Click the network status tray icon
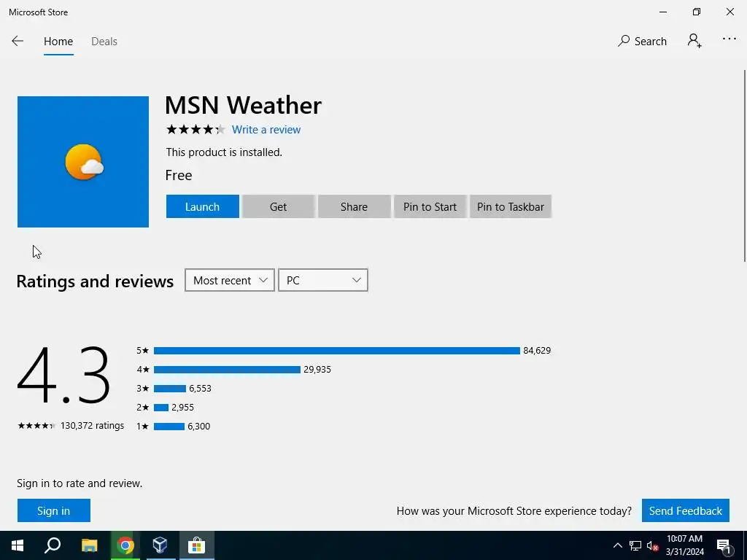Image resolution: width=747 pixels, height=560 pixels. (635, 545)
